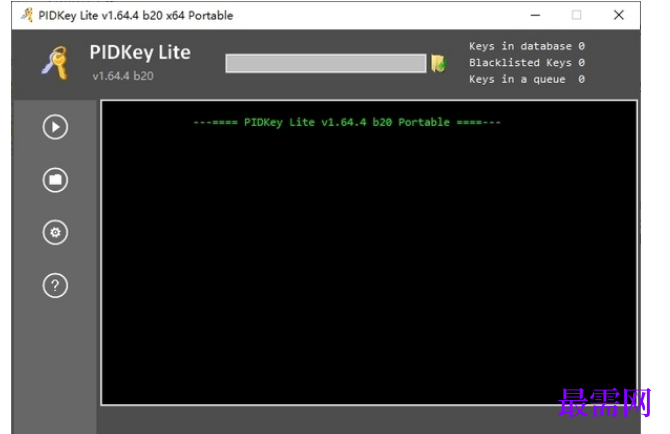Click the title bar app icon

(27, 15)
